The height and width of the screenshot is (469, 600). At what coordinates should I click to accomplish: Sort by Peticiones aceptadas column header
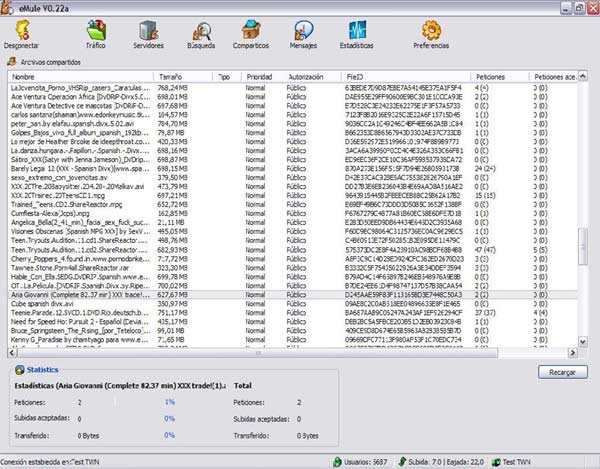553,77
